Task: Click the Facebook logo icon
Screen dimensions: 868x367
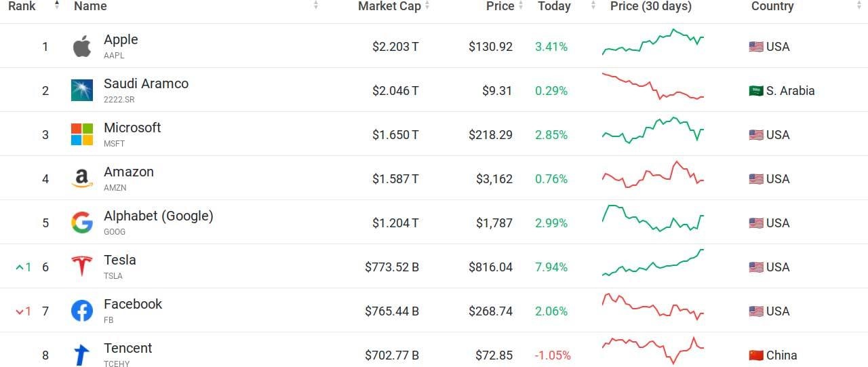Action: pyautogui.click(x=82, y=311)
